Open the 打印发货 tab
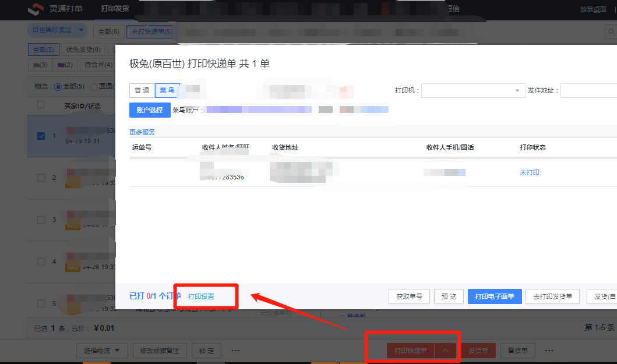Screen dimensions: 617x364 115,8
